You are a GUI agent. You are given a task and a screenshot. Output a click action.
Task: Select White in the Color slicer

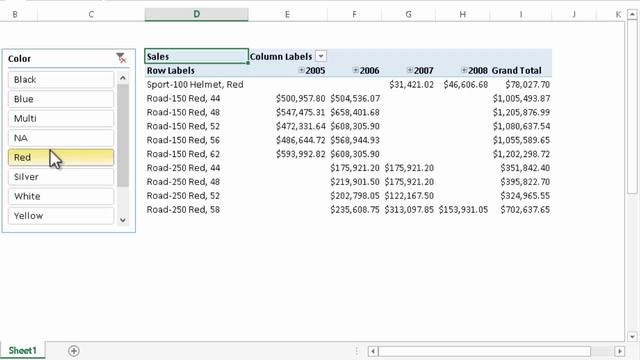[61, 196]
